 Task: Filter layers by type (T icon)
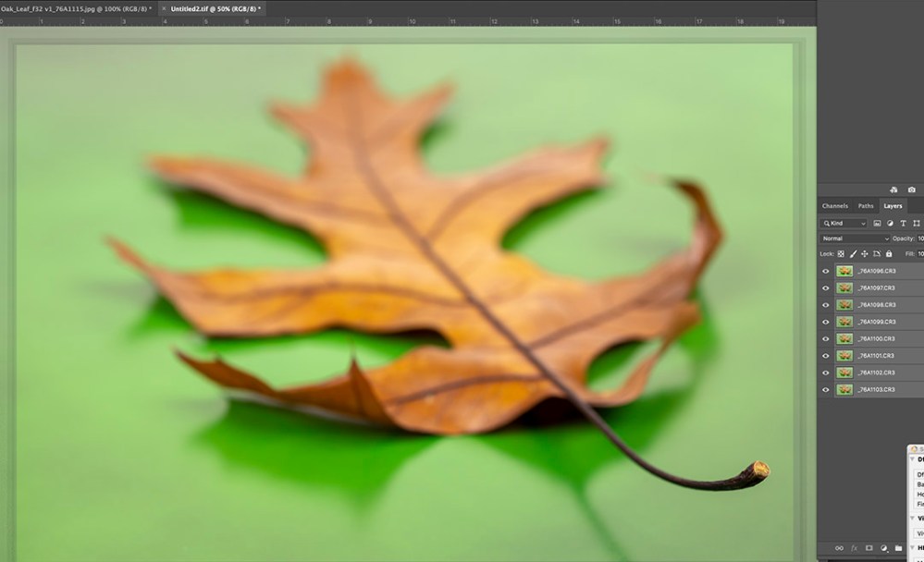tap(903, 224)
